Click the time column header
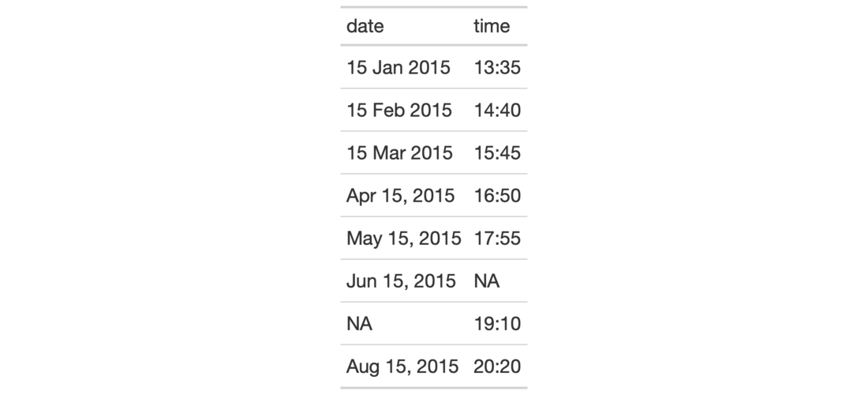 pyautogui.click(x=492, y=26)
